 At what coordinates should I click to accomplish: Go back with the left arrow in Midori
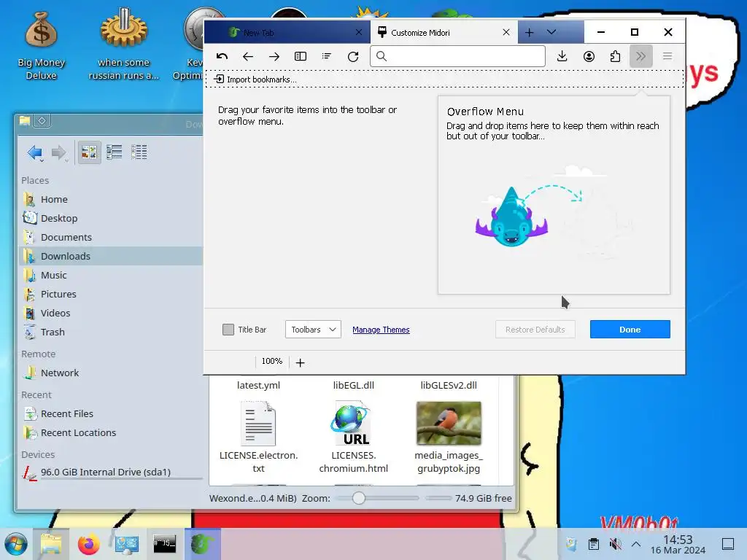tap(248, 57)
